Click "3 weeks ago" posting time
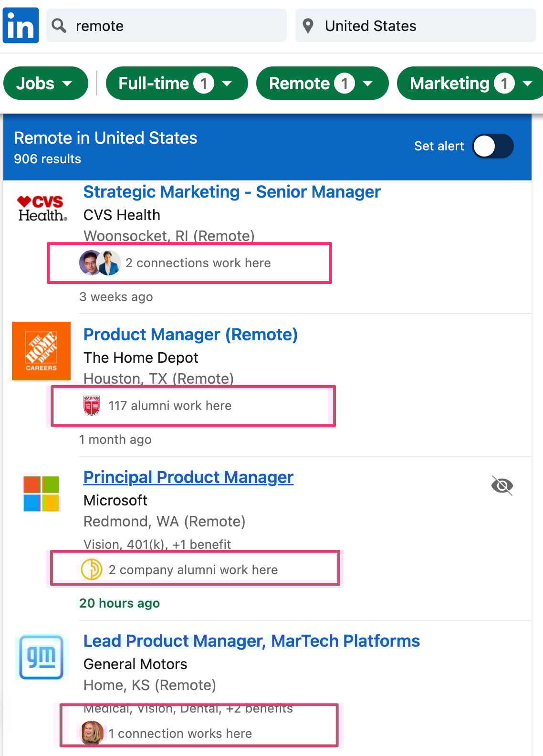 (x=116, y=297)
